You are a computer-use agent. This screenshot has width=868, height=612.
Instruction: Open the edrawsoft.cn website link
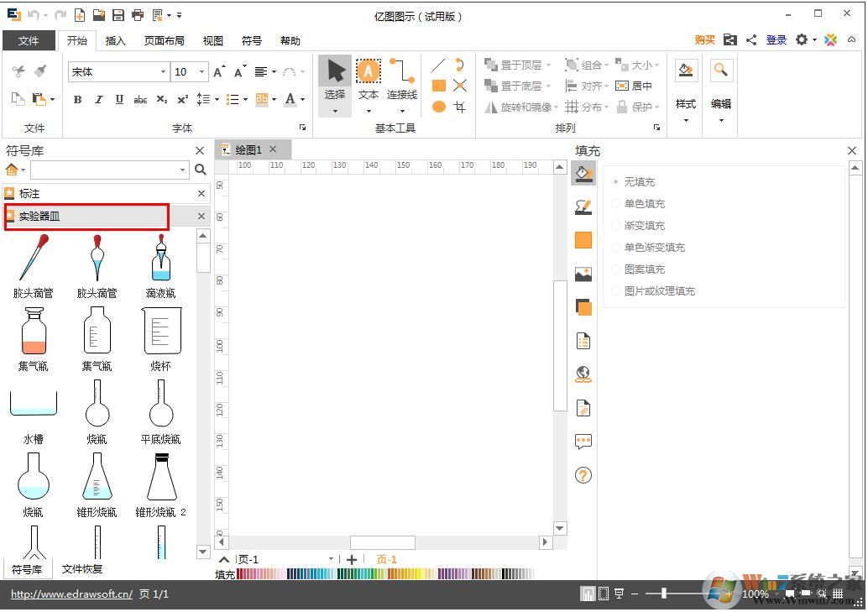[x=71, y=594]
